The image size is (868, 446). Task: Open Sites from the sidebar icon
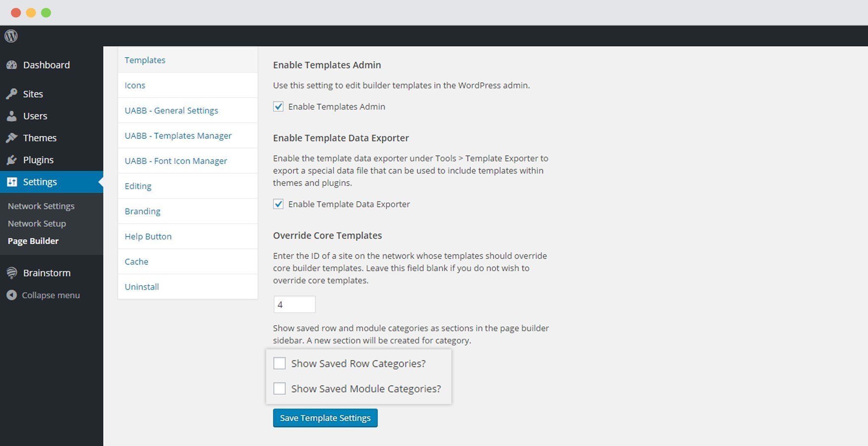12,94
